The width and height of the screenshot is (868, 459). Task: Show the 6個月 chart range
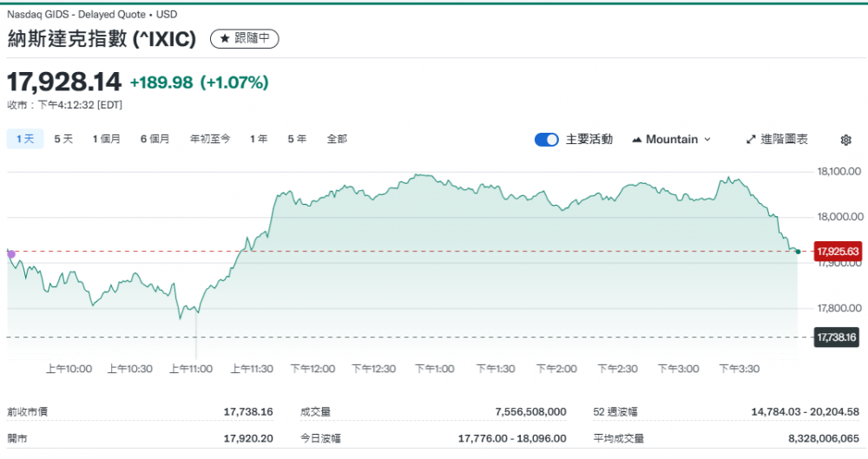155,139
